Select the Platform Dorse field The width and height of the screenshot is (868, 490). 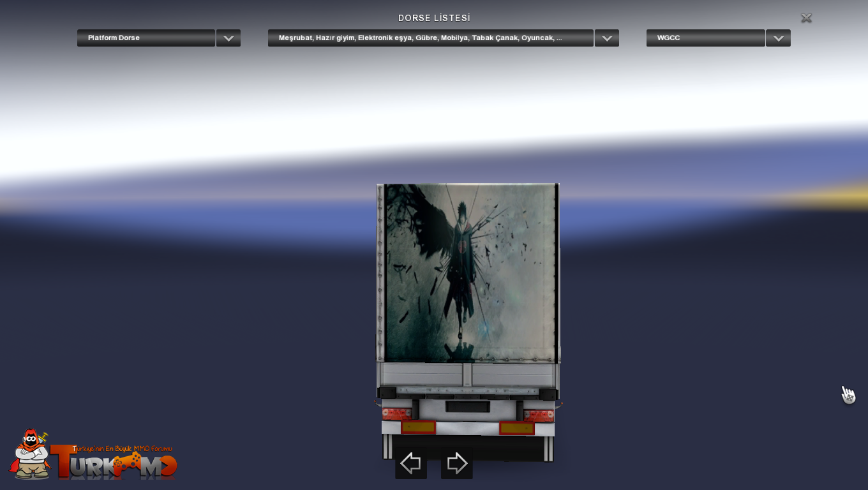click(x=146, y=38)
